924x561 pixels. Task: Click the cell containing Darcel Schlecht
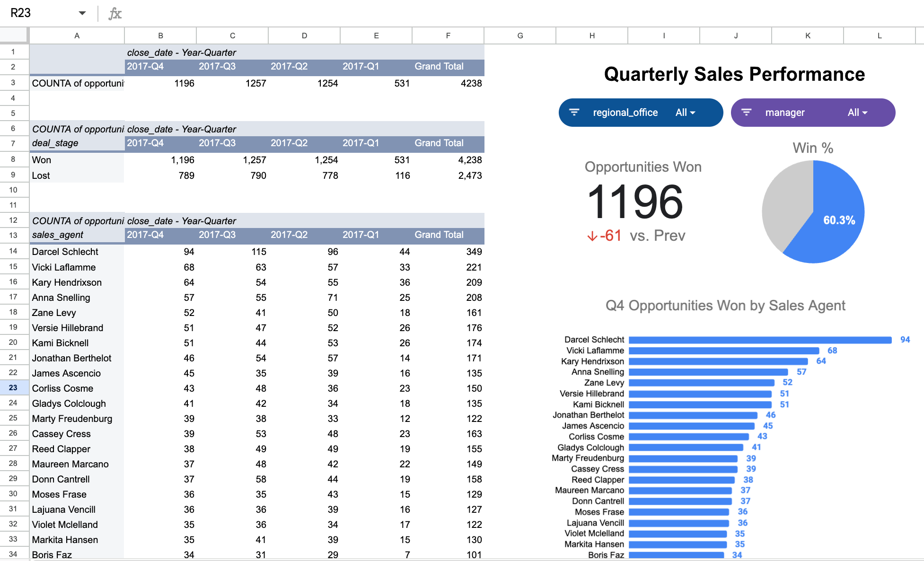(65, 252)
